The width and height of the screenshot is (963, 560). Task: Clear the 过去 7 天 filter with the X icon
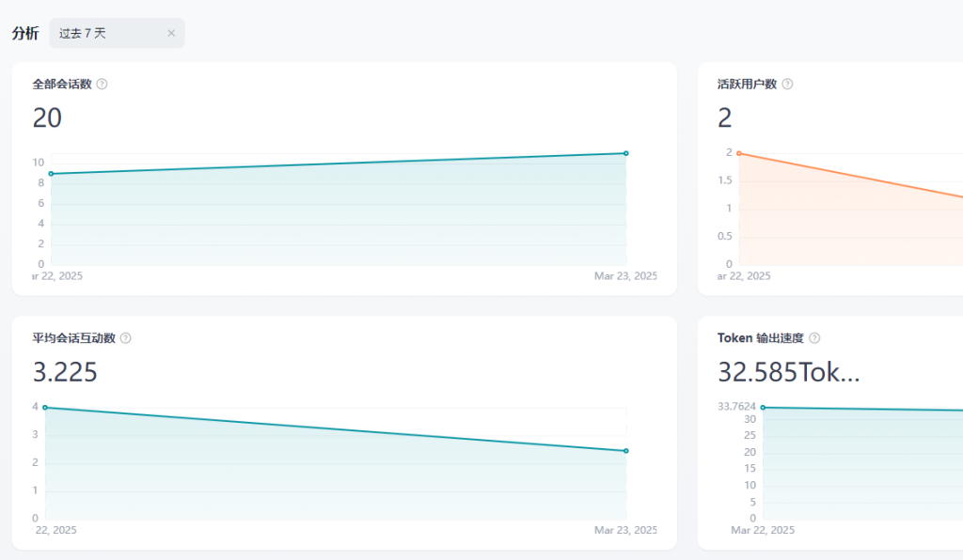click(x=171, y=33)
